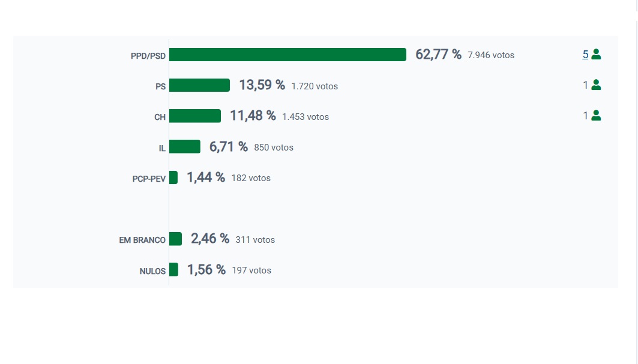This screenshot has height=364, width=638.
Task: Click the seat count 1 beside CH
Action: point(585,116)
